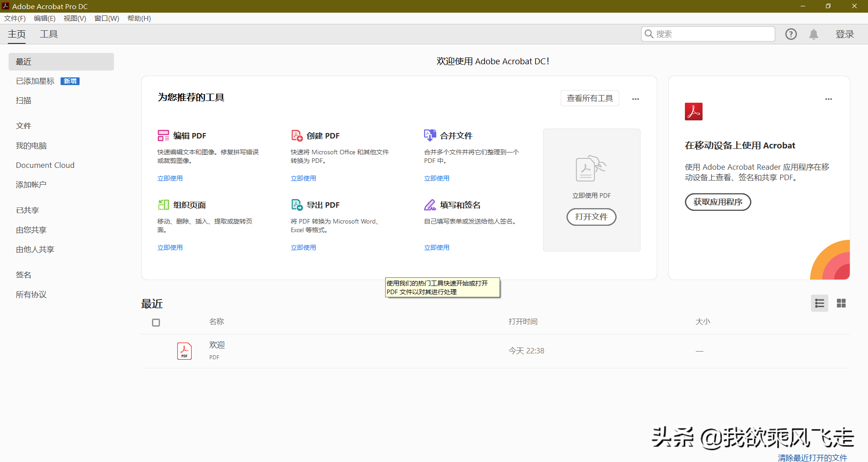Image resolution: width=868 pixels, height=462 pixels.
Task: Click the red Acrobat logo in mobile card
Action: (x=693, y=111)
